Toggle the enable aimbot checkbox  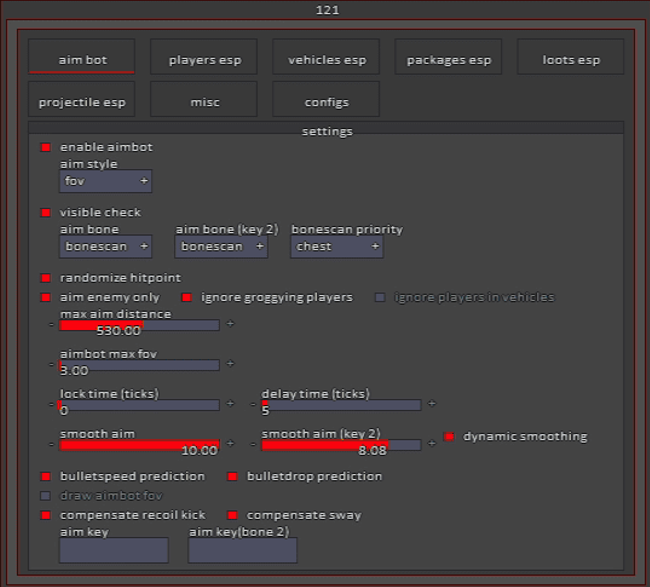(45, 147)
